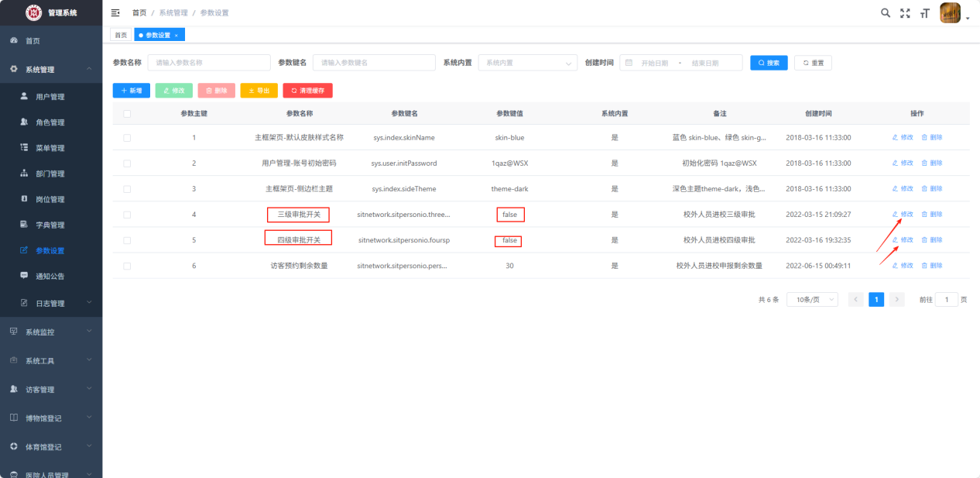Select the checkbox for row 4 三级审批开关

127,215
